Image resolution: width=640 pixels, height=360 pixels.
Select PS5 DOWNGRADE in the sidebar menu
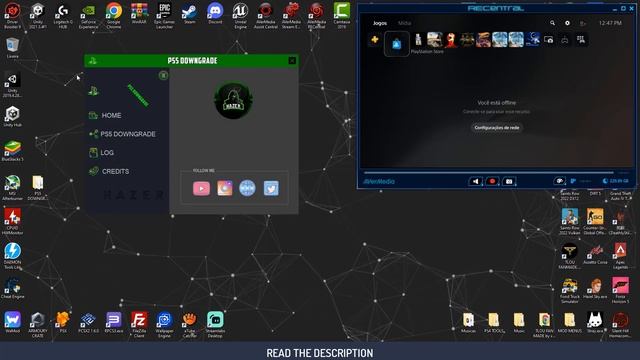122,134
